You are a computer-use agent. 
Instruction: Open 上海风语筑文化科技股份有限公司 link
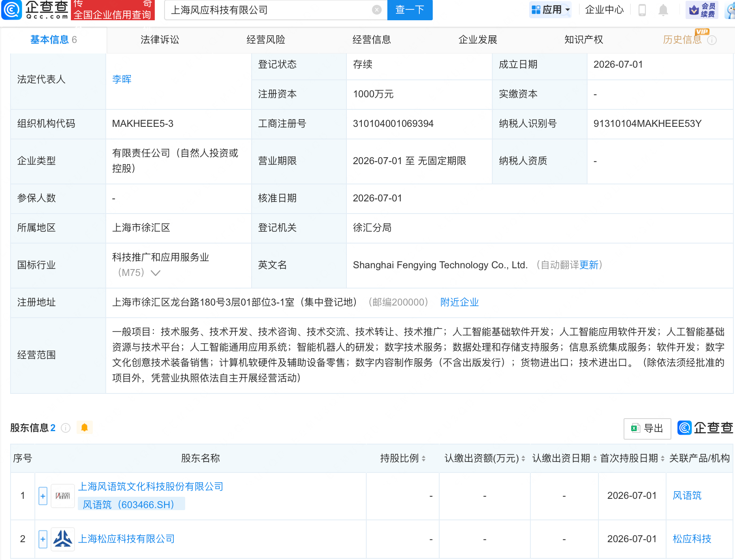point(151,487)
